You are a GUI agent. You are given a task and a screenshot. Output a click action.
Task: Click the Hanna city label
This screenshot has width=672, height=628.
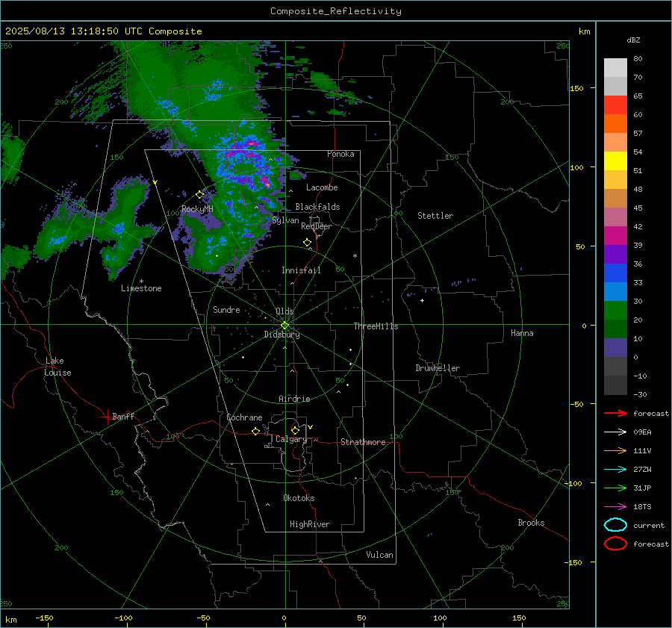(522, 333)
